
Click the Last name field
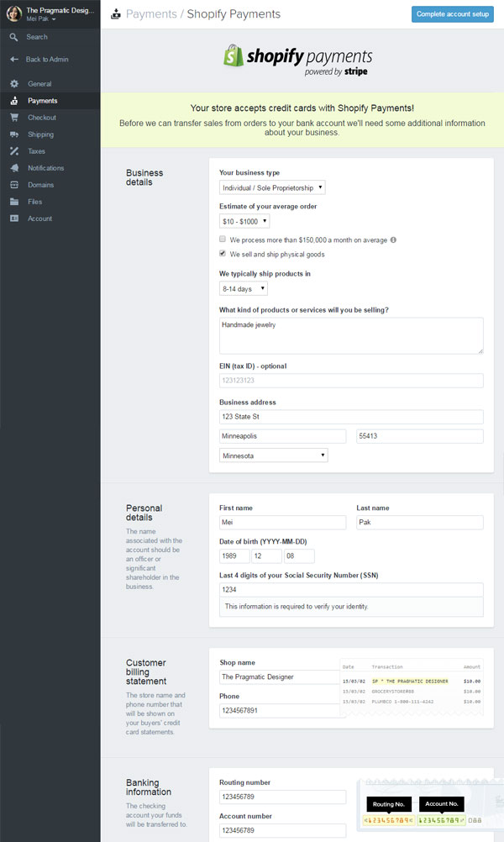coord(420,522)
